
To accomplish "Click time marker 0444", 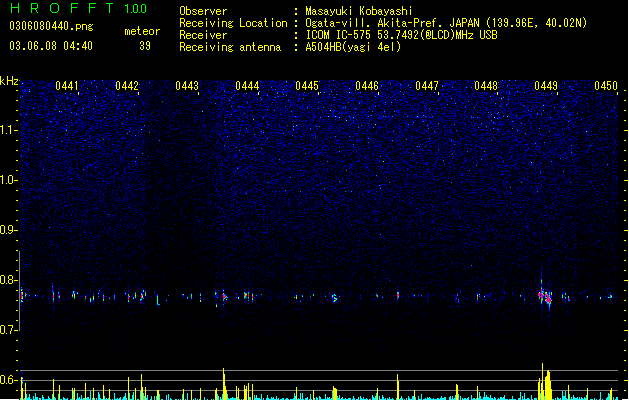I will (x=247, y=86).
